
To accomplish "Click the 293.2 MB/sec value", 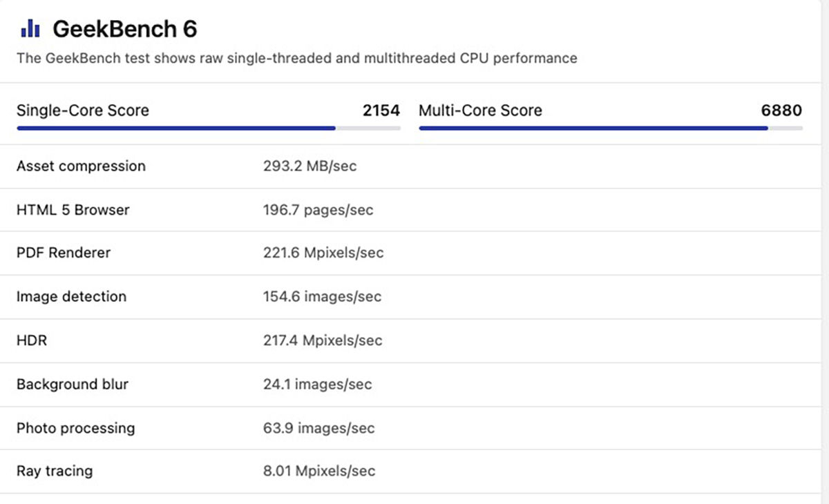I will point(310,166).
